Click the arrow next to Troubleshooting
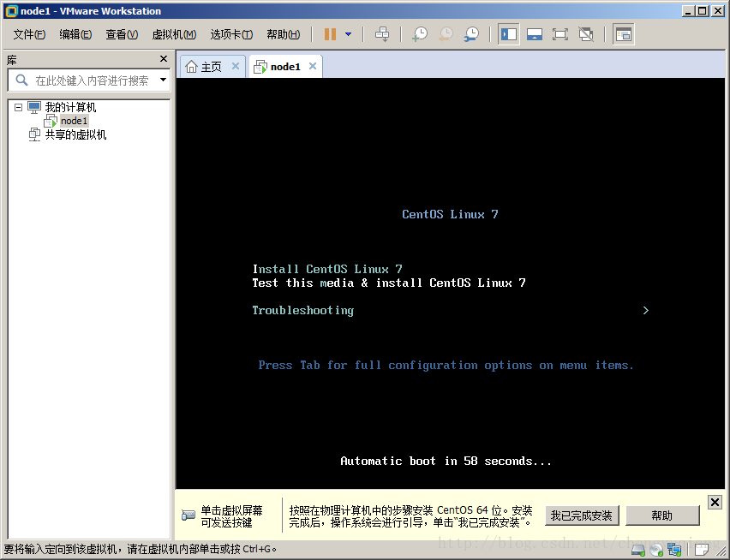The width and height of the screenshot is (730, 560). click(x=646, y=310)
